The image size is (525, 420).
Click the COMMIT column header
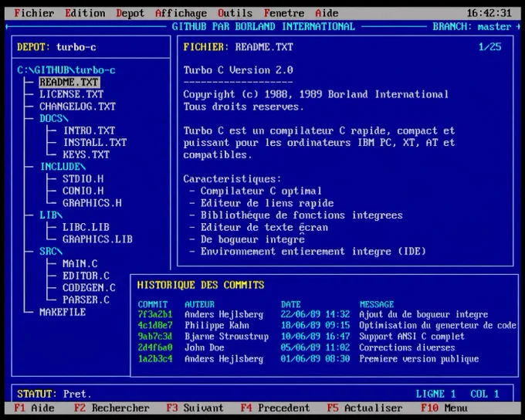[153, 304]
